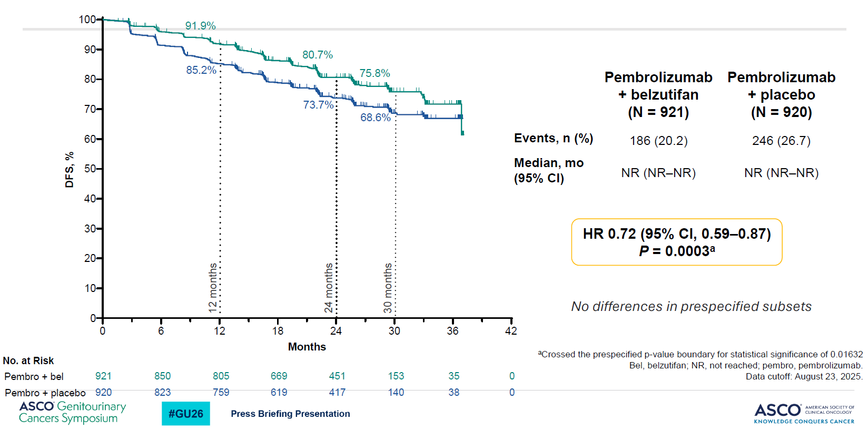Click the #GU26 hashtag badge
The width and height of the screenshot is (868, 429).
click(x=185, y=414)
